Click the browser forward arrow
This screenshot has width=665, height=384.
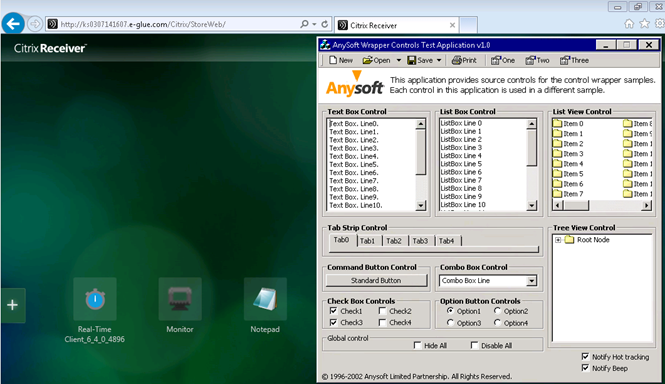(x=35, y=24)
